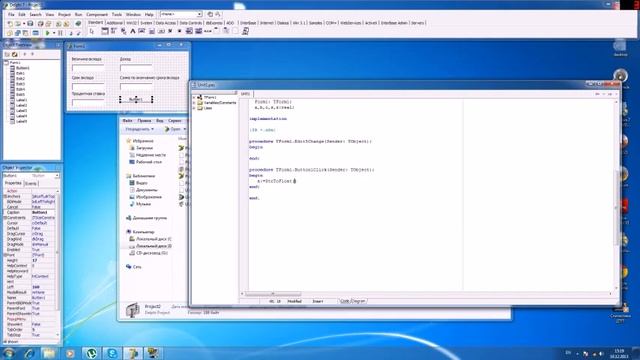The image size is (640, 360).
Task: Click the Help contents icon in toolbar
Action: click(78, 23)
